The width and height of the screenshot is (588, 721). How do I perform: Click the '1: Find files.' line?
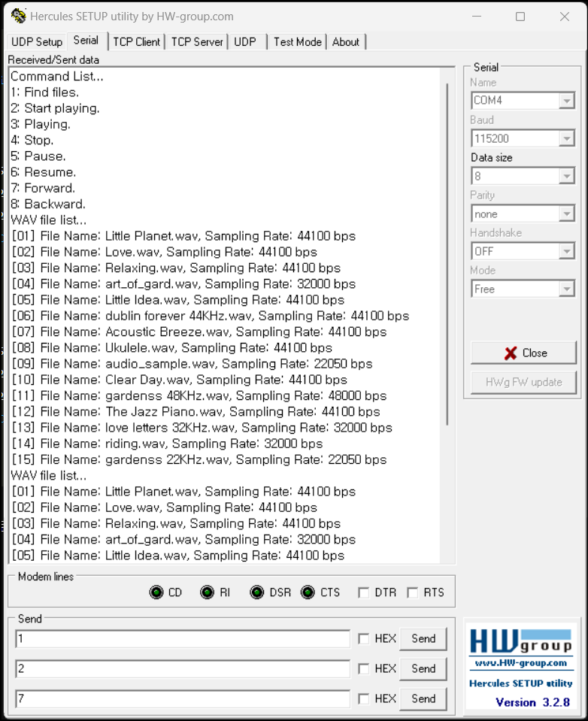point(44,92)
